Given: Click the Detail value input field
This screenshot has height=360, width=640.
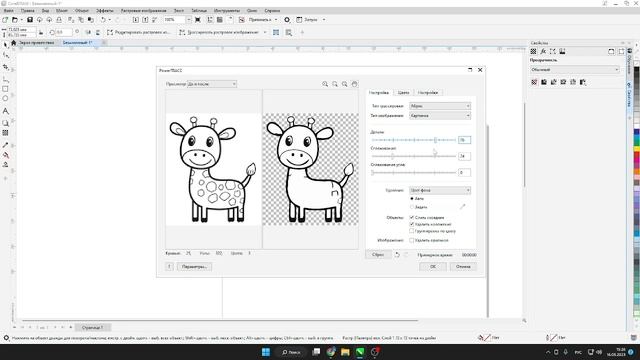Looking at the screenshot, I should coord(464,140).
